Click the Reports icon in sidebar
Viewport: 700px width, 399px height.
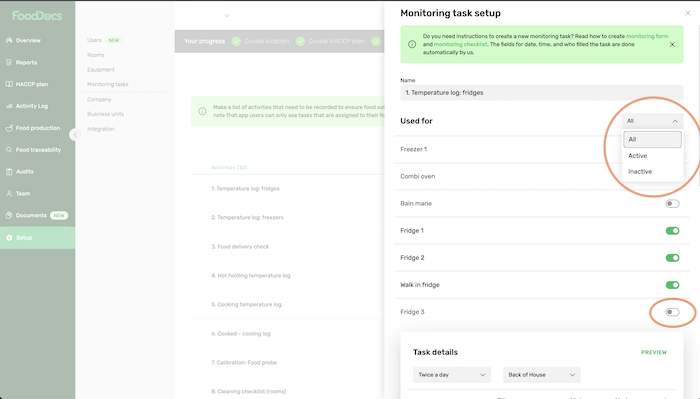[x=9, y=62]
